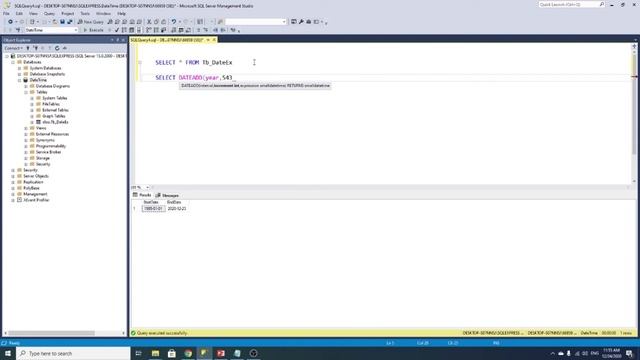Expand the Database Diagrams node
The height and width of the screenshot is (360, 640).
[x=26, y=86]
